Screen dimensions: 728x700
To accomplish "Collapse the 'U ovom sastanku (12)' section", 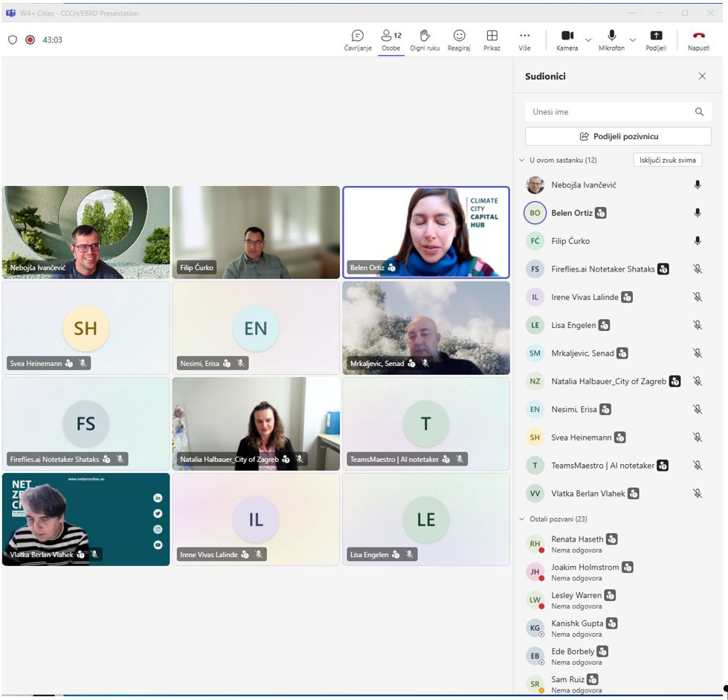I will point(521,160).
